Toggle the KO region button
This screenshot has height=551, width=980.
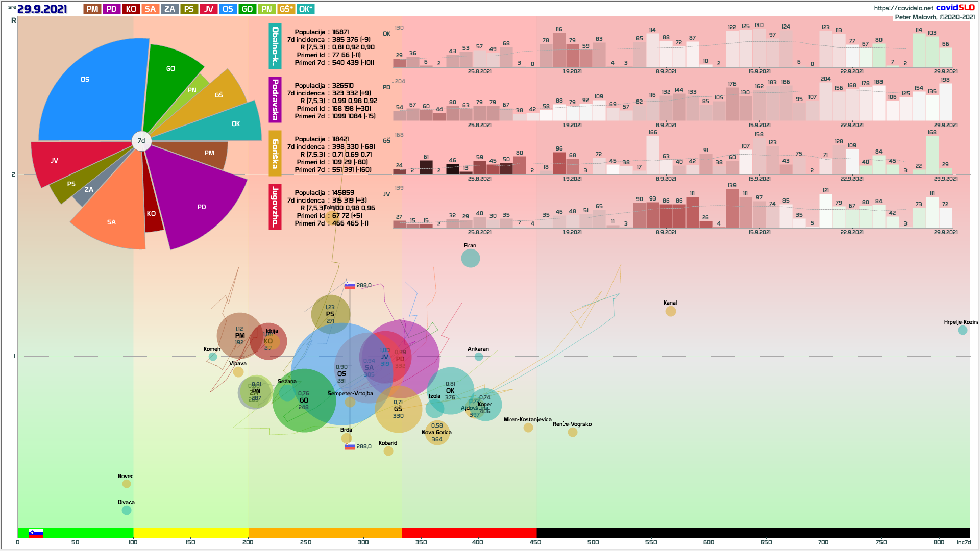pyautogui.click(x=131, y=9)
